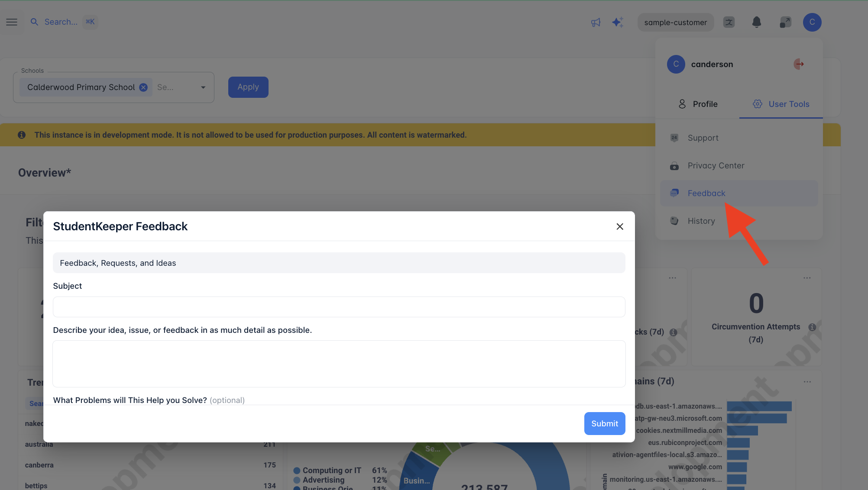Remove Calderwood Primary School chip
This screenshot has height=490, width=868.
tap(143, 87)
